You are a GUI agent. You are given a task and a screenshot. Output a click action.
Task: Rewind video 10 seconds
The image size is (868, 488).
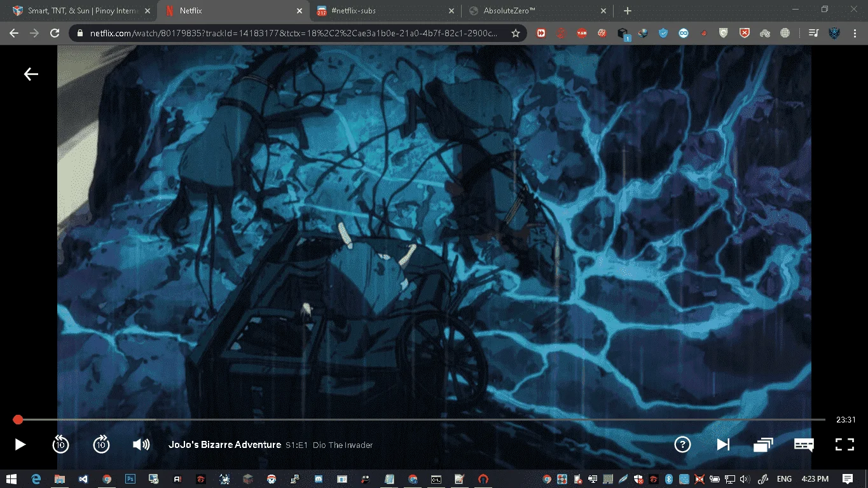pos(60,444)
